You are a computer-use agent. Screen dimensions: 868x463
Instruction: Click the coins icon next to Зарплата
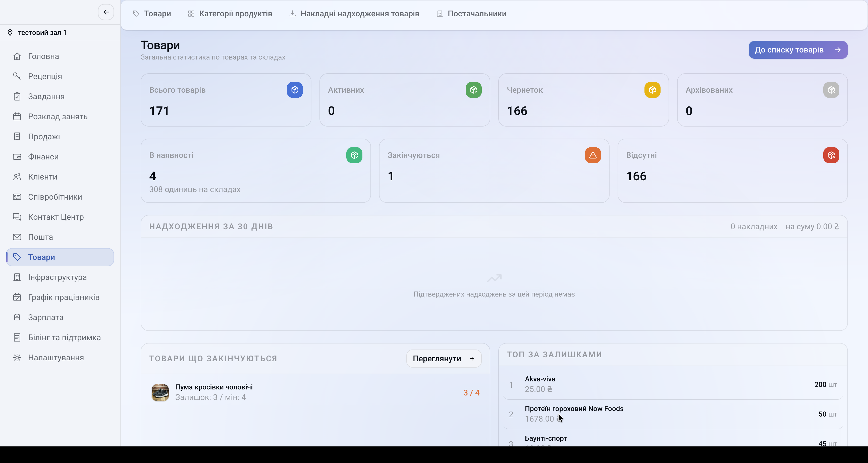click(x=17, y=317)
